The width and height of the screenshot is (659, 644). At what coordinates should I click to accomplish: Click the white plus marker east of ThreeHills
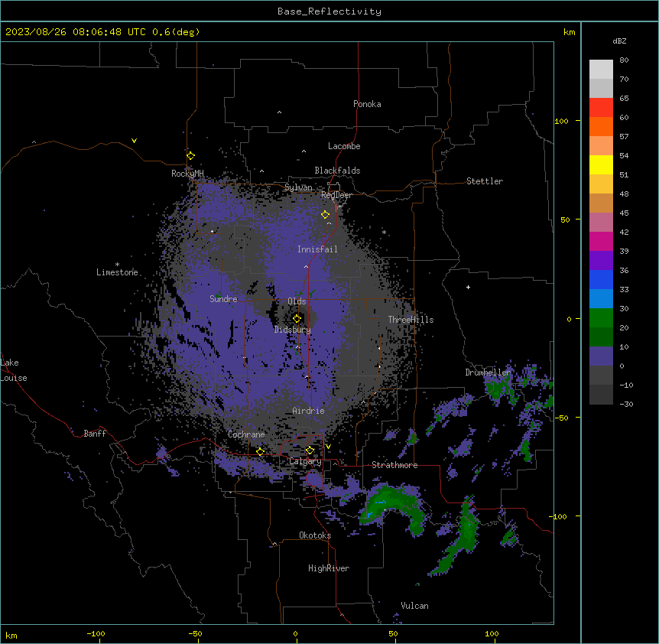point(468,287)
